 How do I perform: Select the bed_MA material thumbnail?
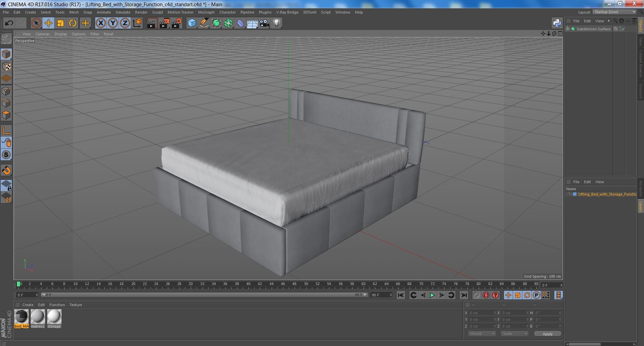pos(21,319)
